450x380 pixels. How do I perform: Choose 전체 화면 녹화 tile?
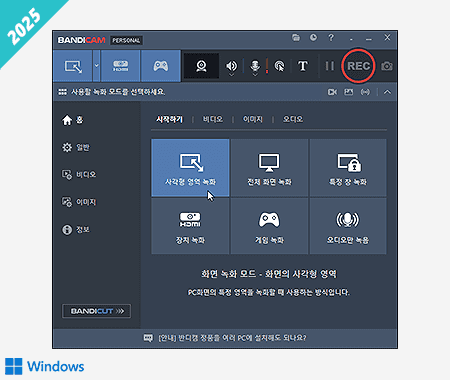(269, 168)
